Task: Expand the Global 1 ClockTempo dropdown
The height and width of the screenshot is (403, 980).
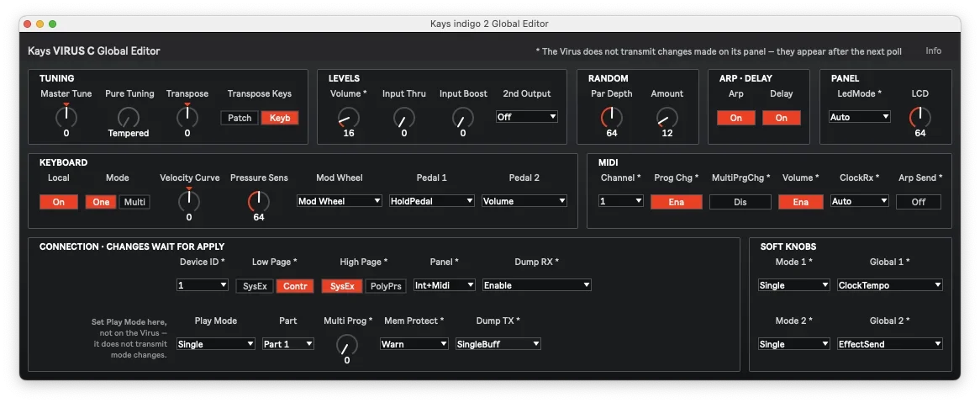Action: pos(890,284)
